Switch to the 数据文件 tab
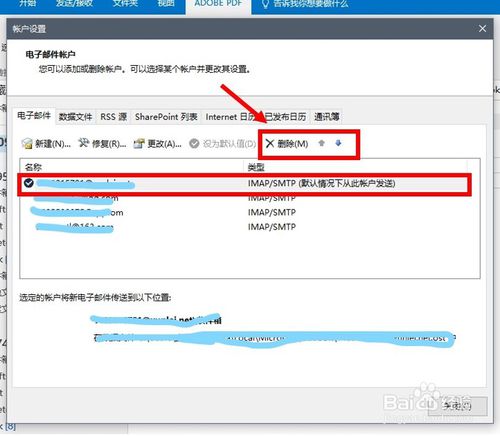Screen dimensions: 500x436 coord(75,117)
